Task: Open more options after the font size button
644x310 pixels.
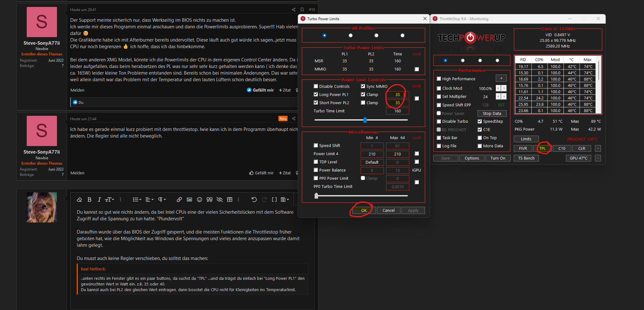Action: (120, 200)
